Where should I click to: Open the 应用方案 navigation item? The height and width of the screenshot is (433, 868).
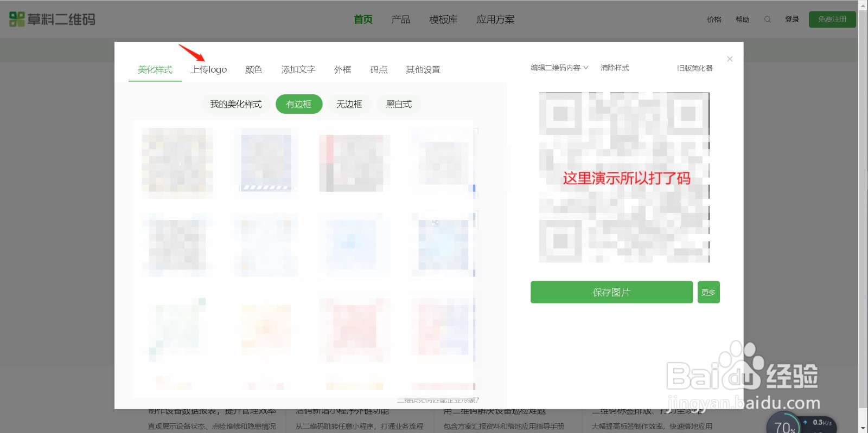[x=495, y=20]
